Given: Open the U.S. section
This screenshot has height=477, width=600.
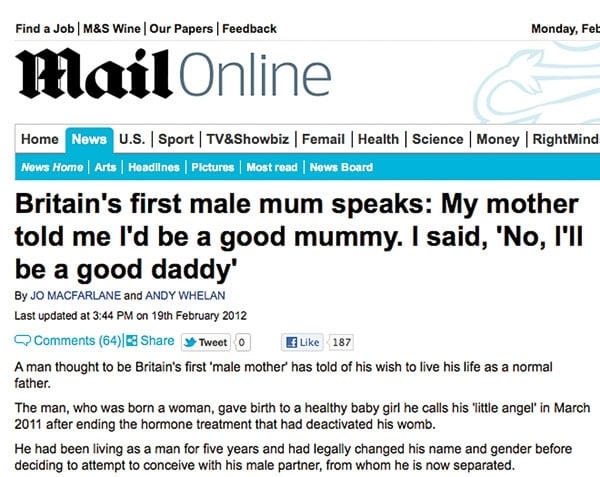Looking at the screenshot, I should [133, 140].
